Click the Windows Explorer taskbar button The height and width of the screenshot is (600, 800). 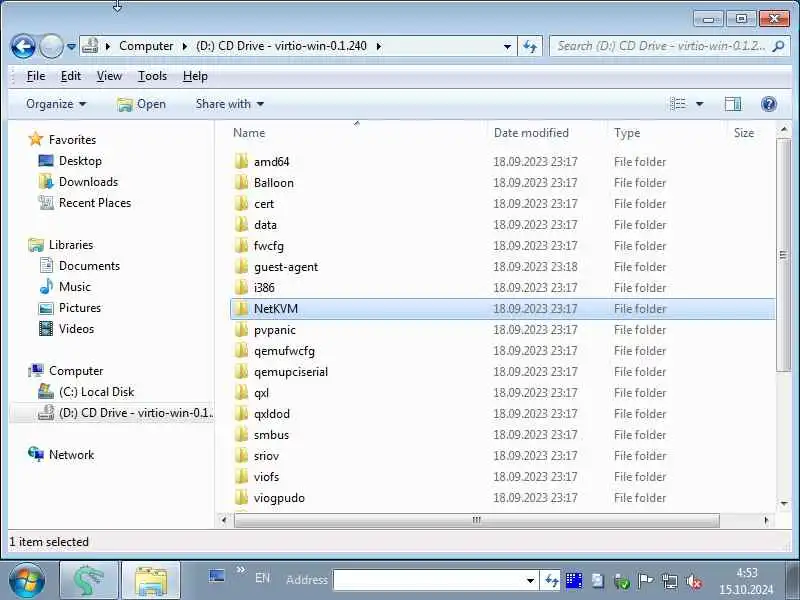[x=151, y=580]
